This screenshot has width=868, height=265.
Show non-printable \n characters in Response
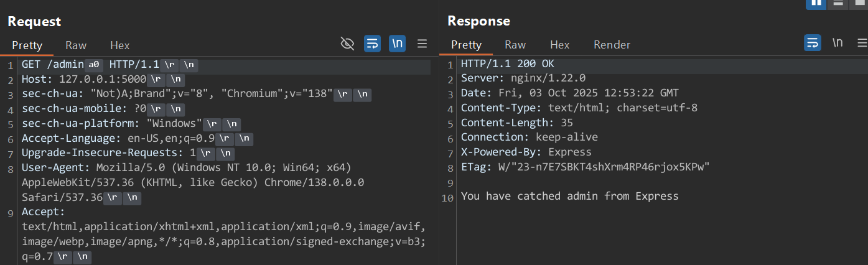(838, 42)
